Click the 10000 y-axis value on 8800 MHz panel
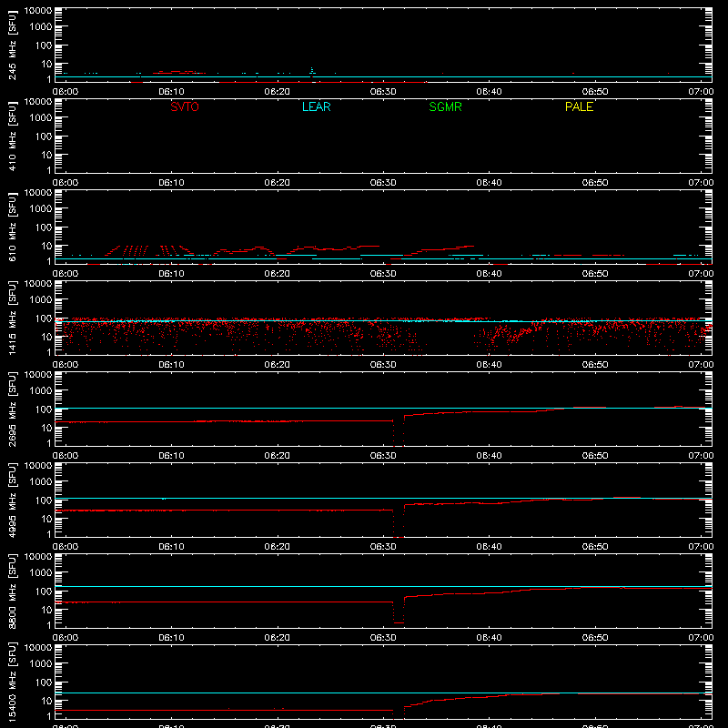 (38, 557)
